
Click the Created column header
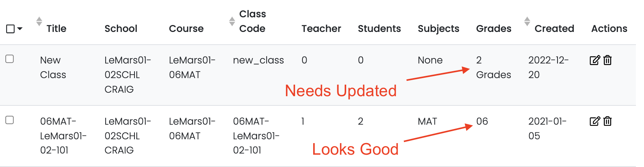554,29
